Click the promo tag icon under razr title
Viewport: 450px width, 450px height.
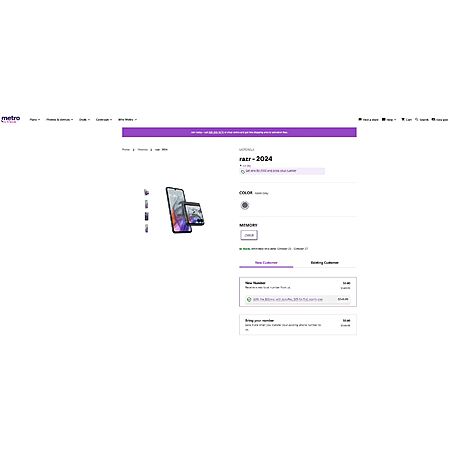243,172
